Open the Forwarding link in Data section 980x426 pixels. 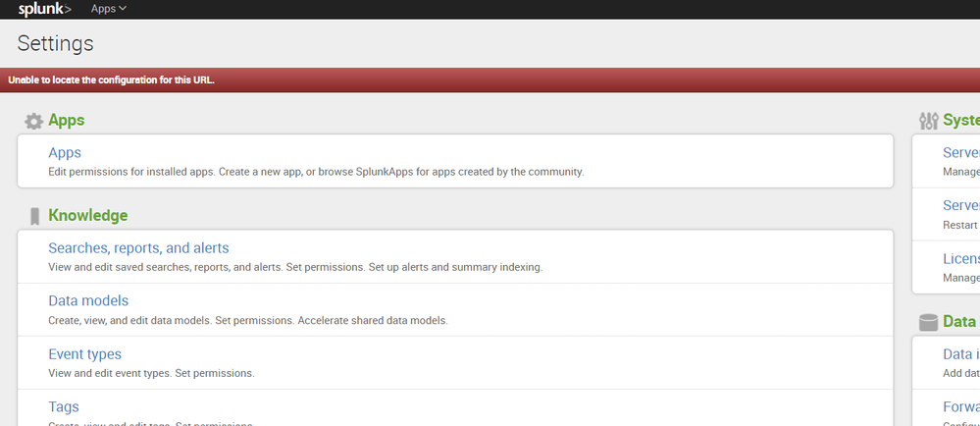[960, 406]
